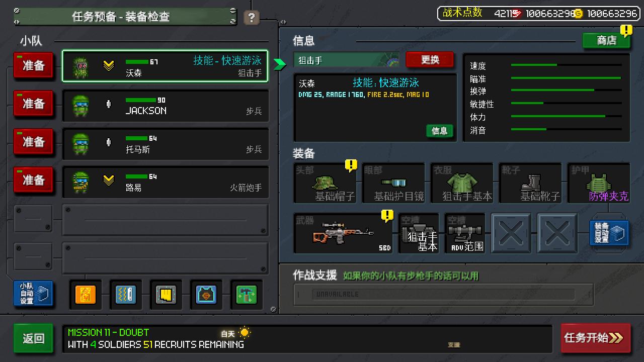Select the green hammer tools icon
Viewport: 644px width, 362px height.
(x=246, y=295)
